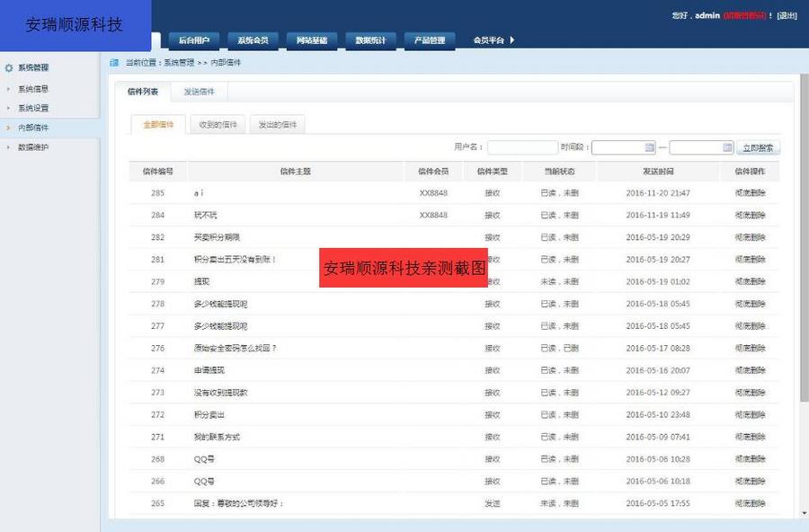Click the 立即搜索 search button
Image resolution: width=809 pixels, height=532 pixels.
pyautogui.click(x=758, y=146)
